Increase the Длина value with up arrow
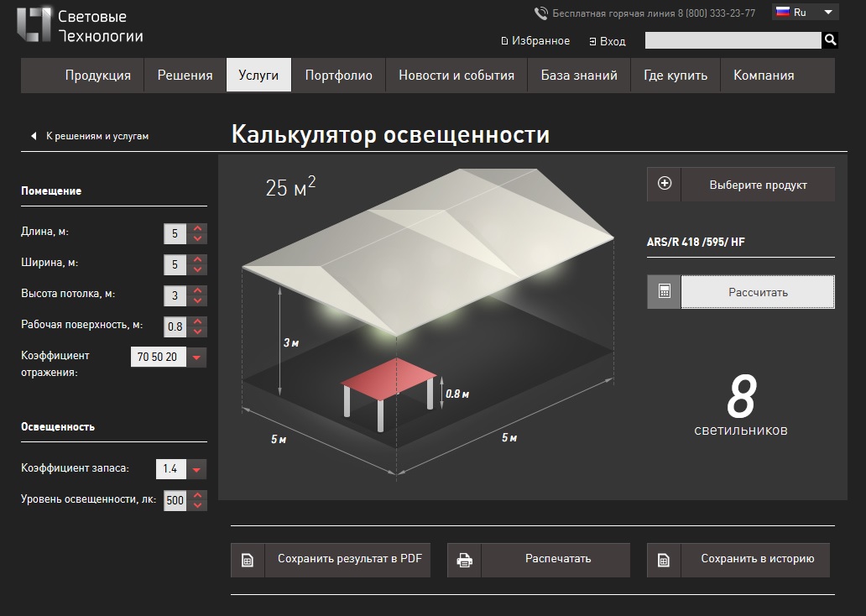This screenshot has height=616, width=866. (x=198, y=227)
